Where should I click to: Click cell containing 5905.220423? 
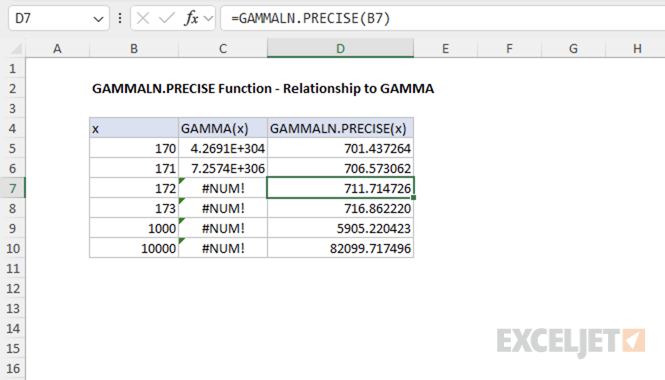pyautogui.click(x=341, y=228)
